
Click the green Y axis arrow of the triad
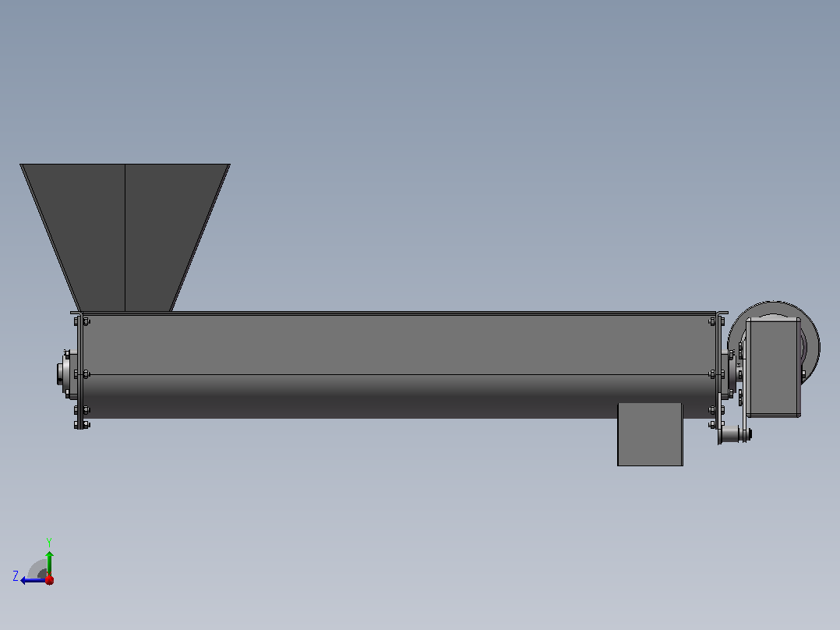pos(49,564)
